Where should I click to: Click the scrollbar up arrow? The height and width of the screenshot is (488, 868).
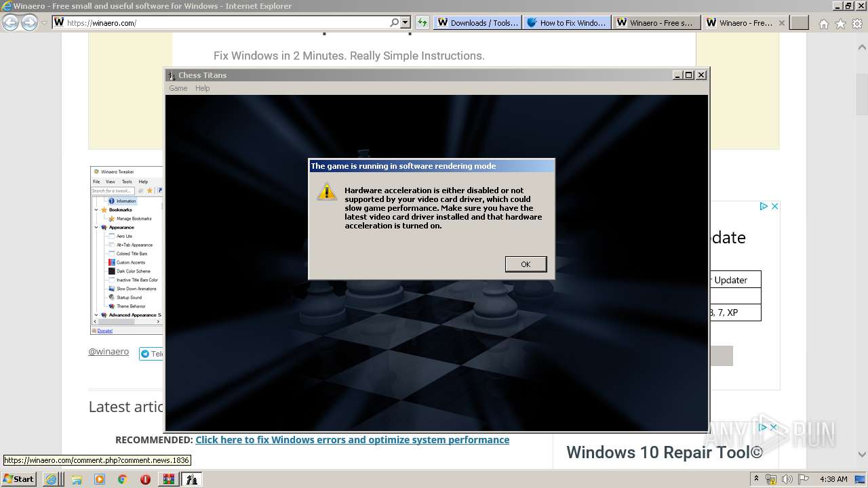click(863, 47)
